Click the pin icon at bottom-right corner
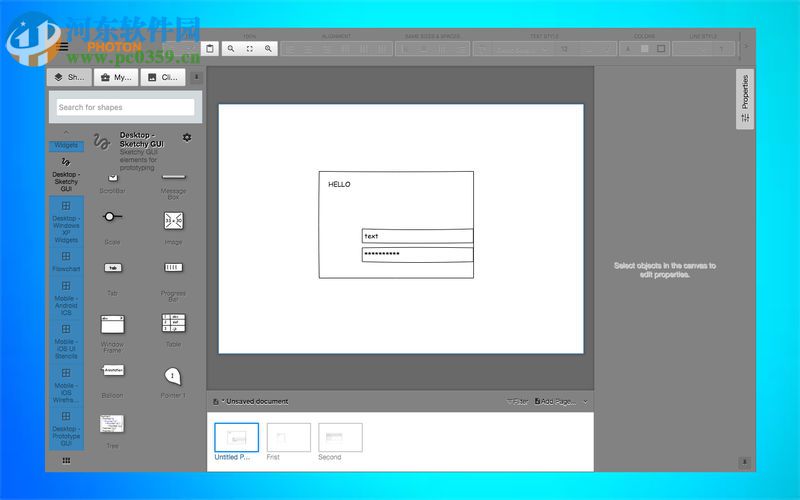The width and height of the screenshot is (800, 500). coord(744,462)
